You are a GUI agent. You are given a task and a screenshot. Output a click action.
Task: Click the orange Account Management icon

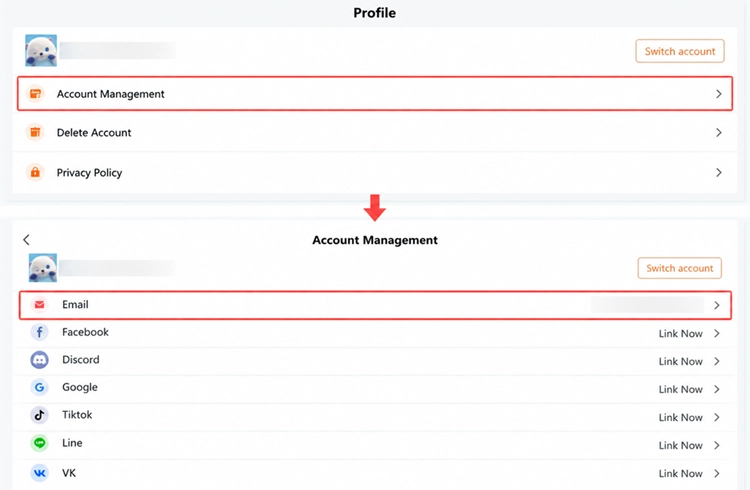point(35,94)
